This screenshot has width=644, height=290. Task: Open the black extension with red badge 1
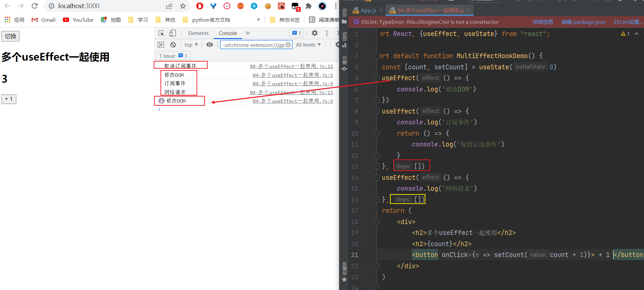point(295,6)
